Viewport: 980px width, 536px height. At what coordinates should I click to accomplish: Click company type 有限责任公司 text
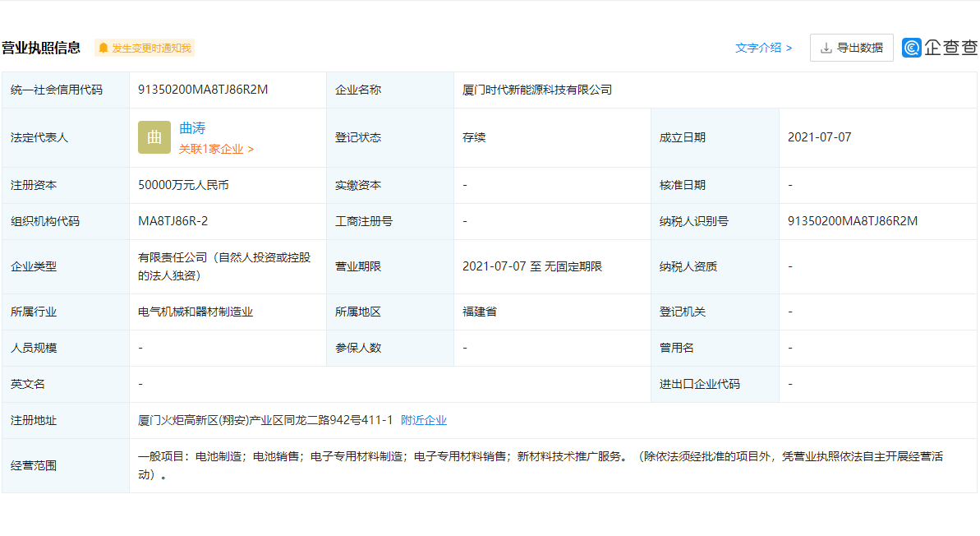tap(224, 266)
